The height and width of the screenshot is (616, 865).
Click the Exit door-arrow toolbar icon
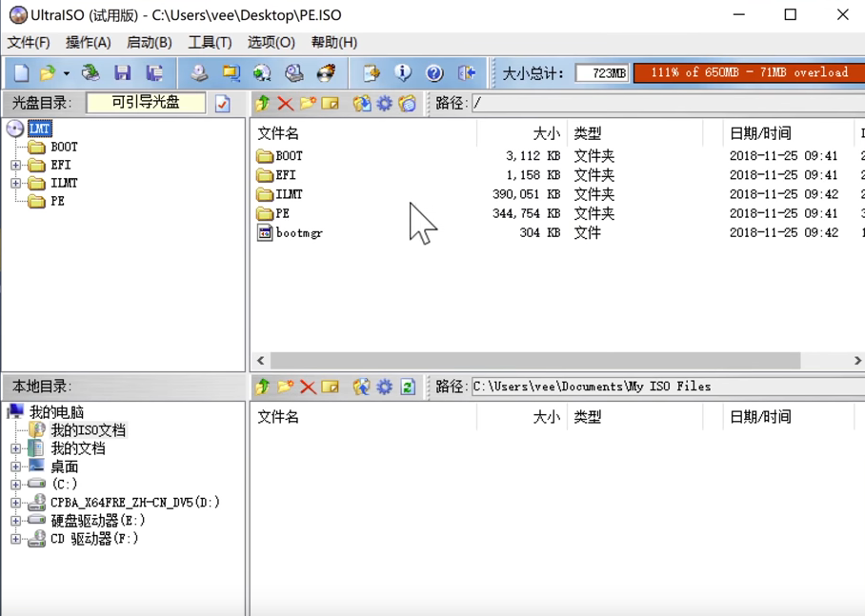tap(467, 72)
